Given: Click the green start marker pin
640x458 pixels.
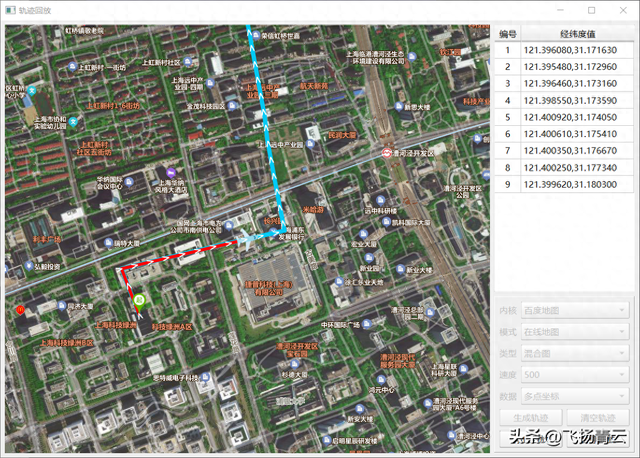Looking at the screenshot, I should 139,302.
